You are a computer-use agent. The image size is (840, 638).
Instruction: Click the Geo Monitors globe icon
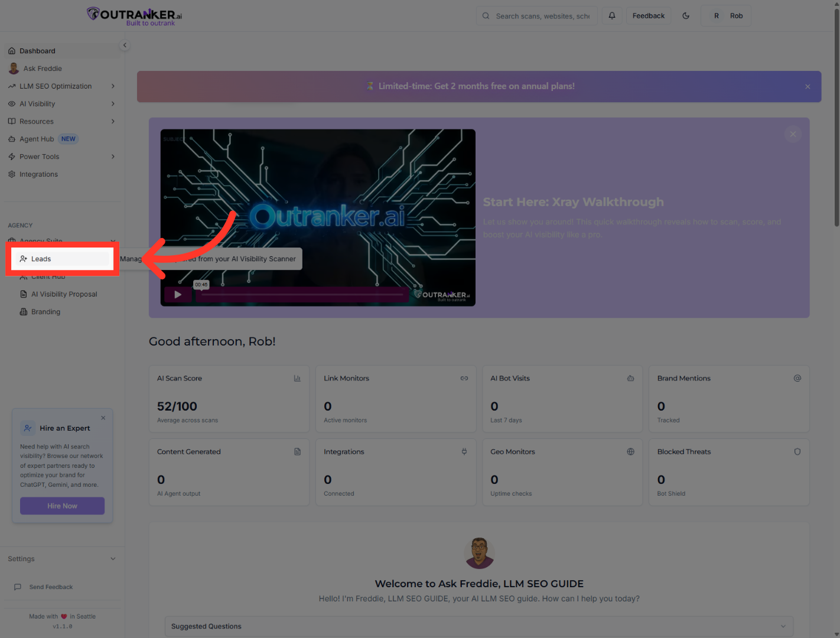[631, 452]
